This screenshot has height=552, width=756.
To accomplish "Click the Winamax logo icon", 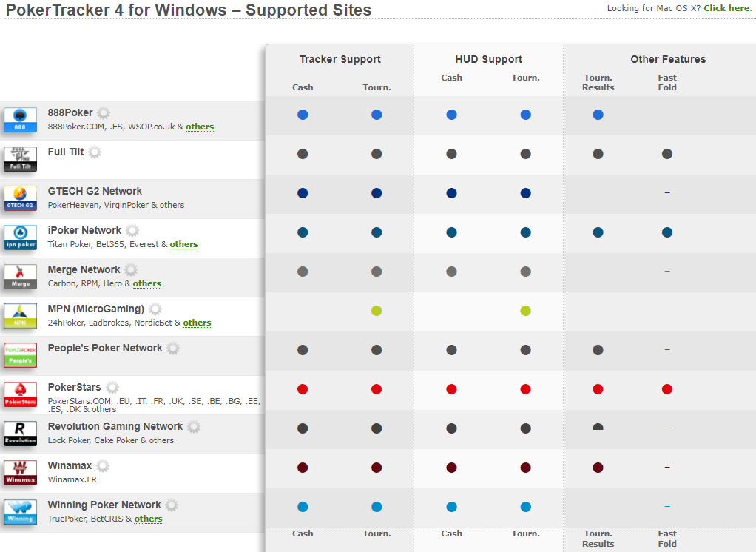I will (20, 473).
